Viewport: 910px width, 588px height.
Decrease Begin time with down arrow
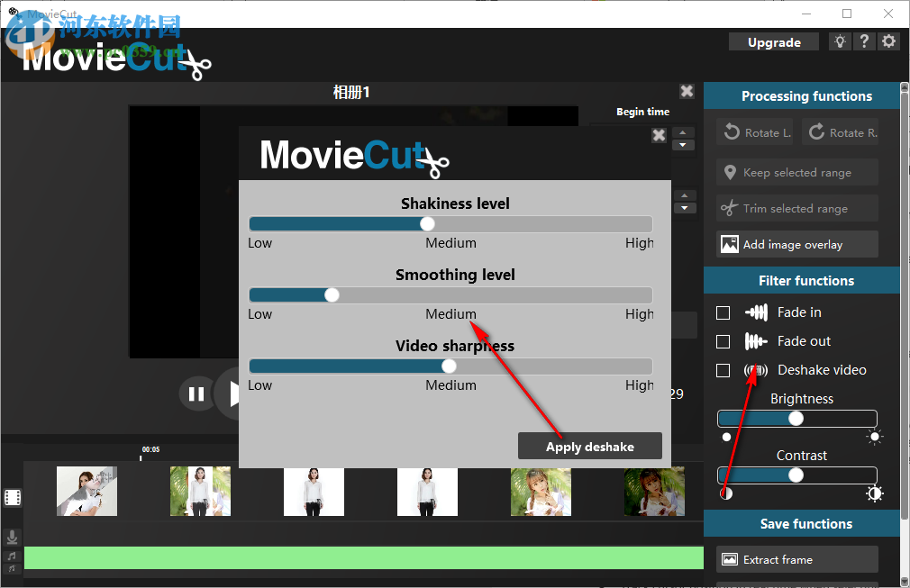coord(683,145)
